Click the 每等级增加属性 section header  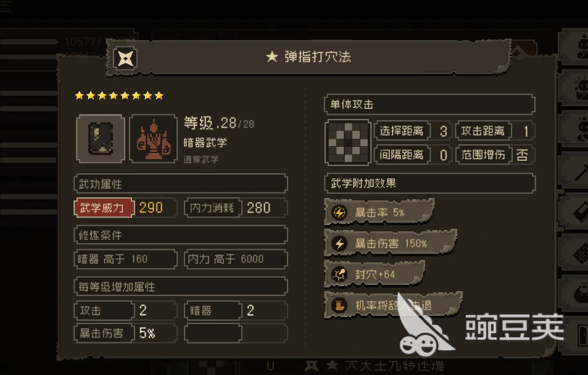pos(181,287)
